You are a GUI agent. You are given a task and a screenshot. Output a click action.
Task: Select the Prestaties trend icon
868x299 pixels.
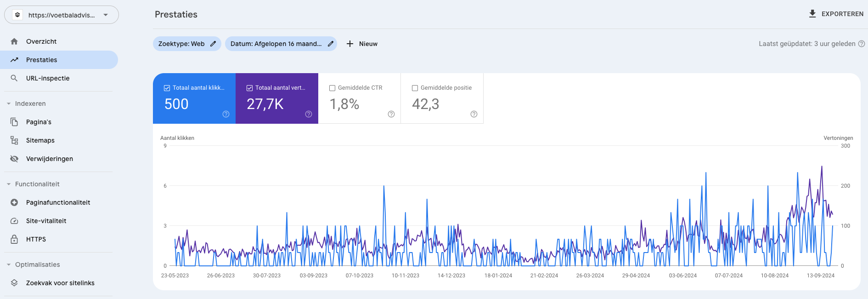pos(14,60)
